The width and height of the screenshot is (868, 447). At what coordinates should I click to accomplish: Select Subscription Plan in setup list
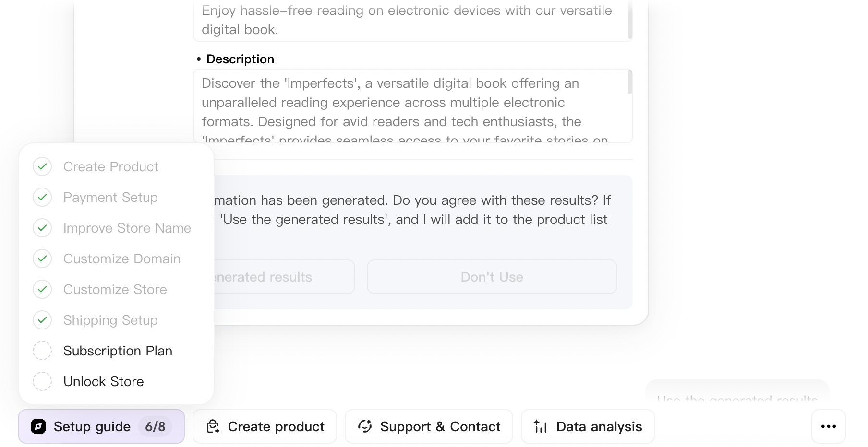click(x=118, y=351)
